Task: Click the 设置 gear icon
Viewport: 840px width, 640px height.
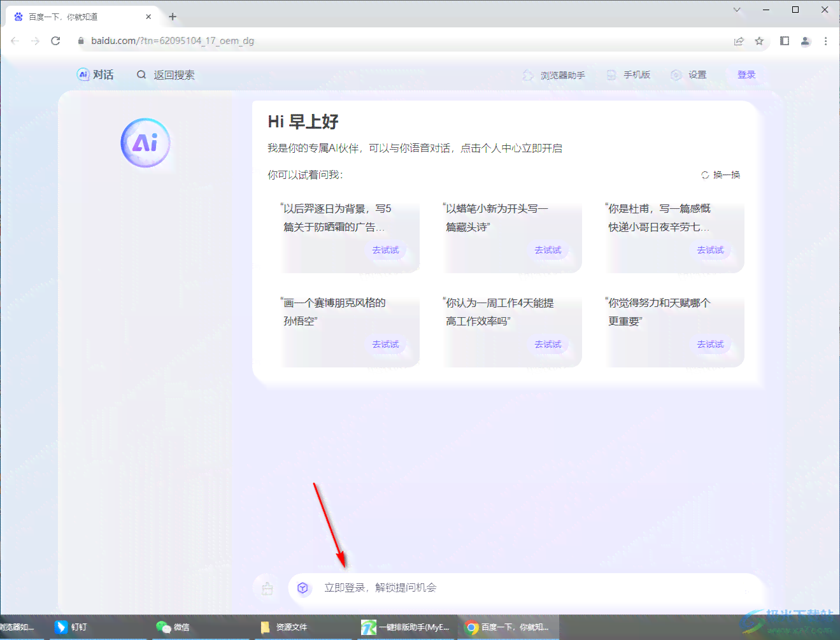Action: tap(676, 75)
